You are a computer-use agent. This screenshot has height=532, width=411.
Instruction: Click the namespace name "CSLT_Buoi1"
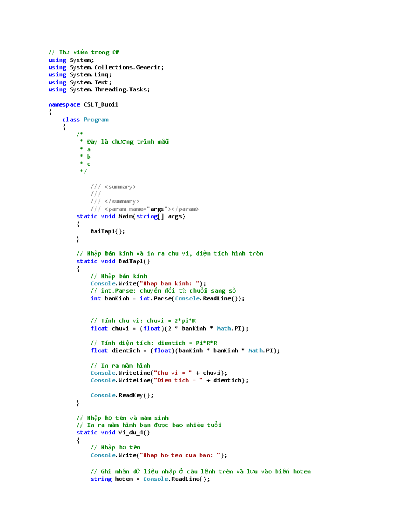(100, 104)
